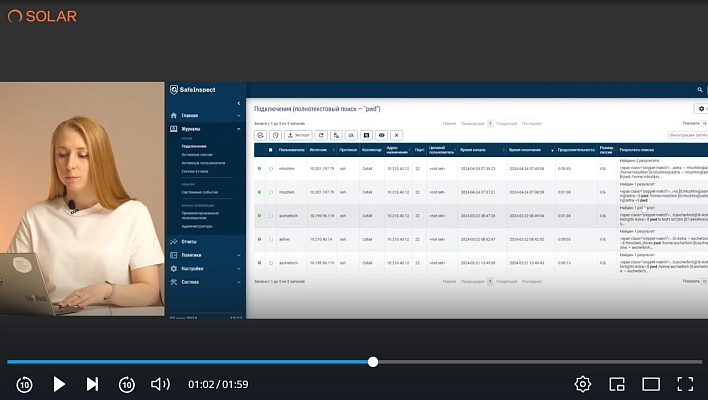Check the ascherbich row started 13:49:30

coord(271,263)
